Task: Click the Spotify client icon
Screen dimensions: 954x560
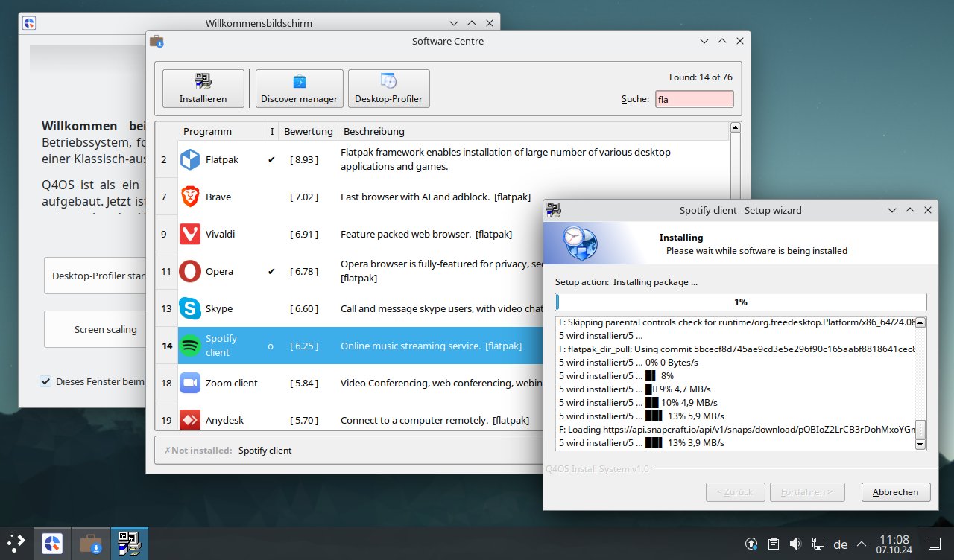Action: [191, 346]
